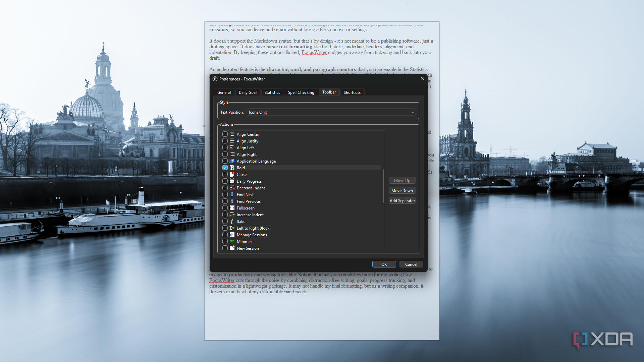
Task: Check the Find Next checkbox
Action: [x=225, y=194]
